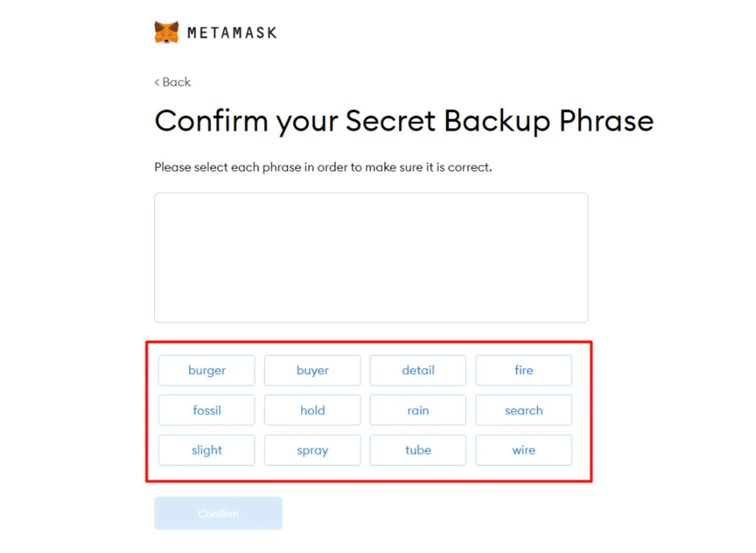Click the METAMASK wordmark at the top
Screen dimensions: 756x553
[232, 32]
